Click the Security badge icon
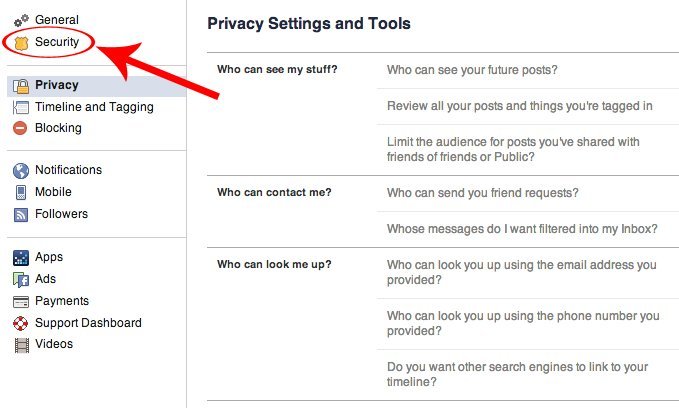 21,42
